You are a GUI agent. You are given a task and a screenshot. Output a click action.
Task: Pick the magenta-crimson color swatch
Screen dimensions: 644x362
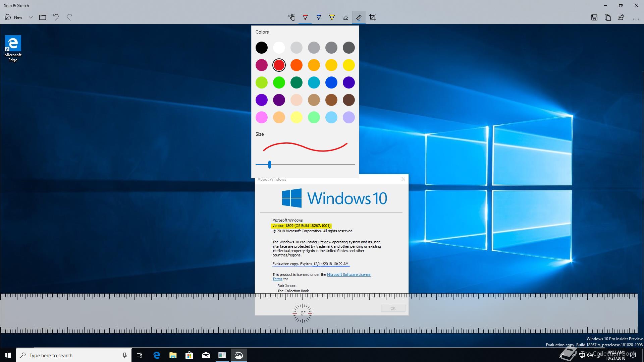pos(262,65)
